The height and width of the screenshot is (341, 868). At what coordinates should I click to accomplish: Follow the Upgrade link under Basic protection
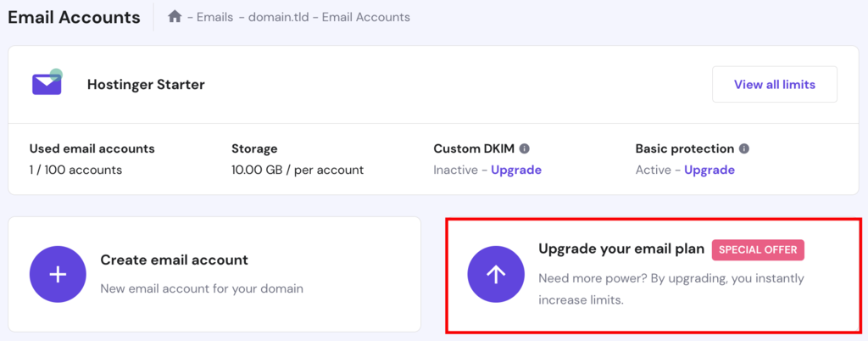[x=709, y=170]
